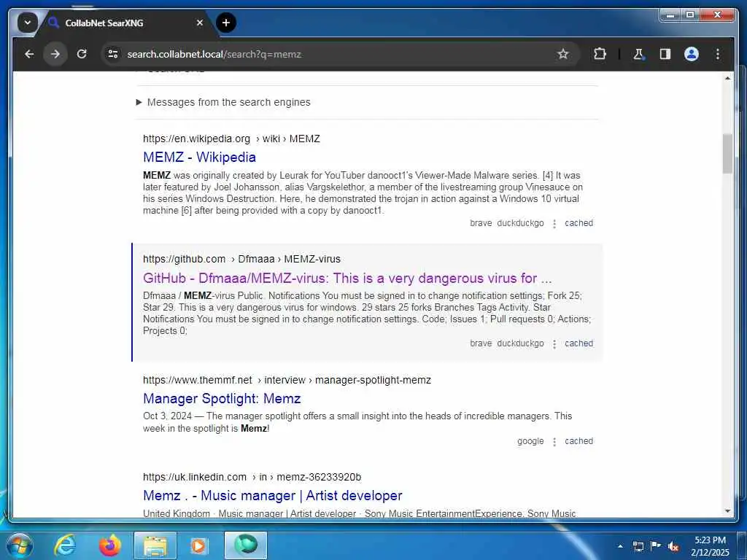Open the network tray icon
747x560 pixels.
click(x=638, y=546)
